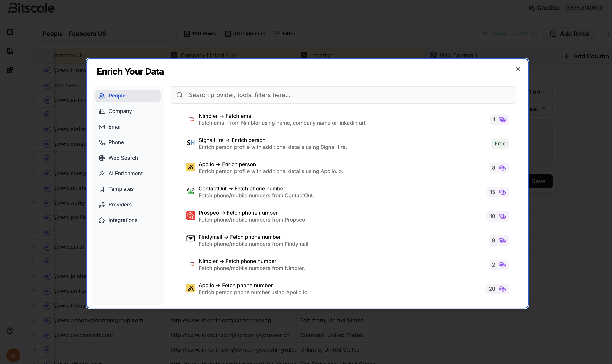Run row 4 with its play button
Viewport: 612px width, 364px height.
tap(48, 115)
